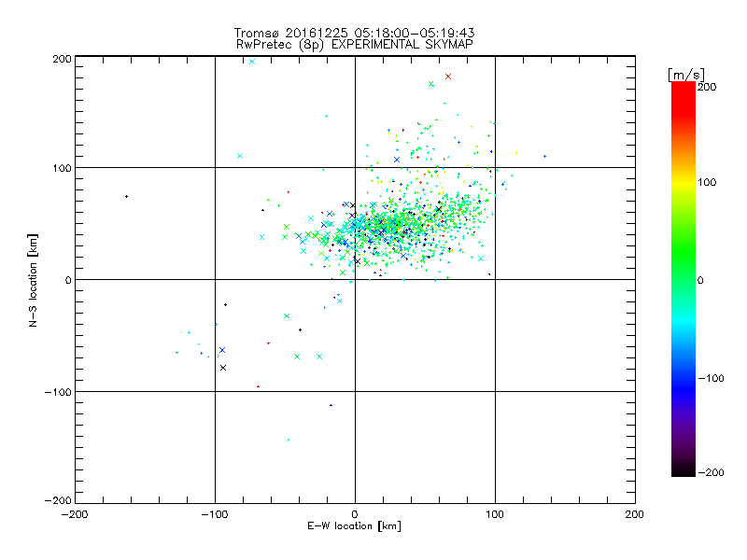Click the x-axis tick label "100"
The width and height of the screenshot is (747, 560).
pyautogui.click(x=495, y=514)
